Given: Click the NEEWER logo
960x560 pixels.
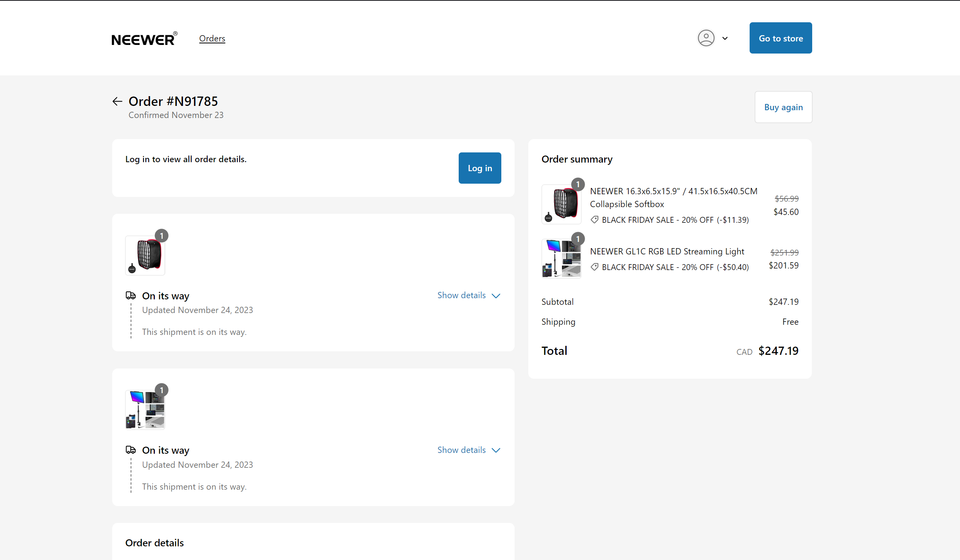Looking at the screenshot, I should 144,38.
